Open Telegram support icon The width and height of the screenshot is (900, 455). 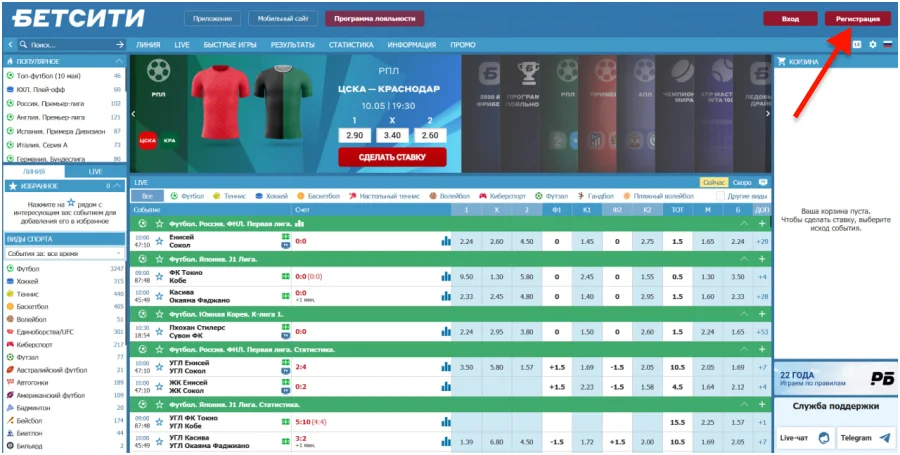(885, 438)
